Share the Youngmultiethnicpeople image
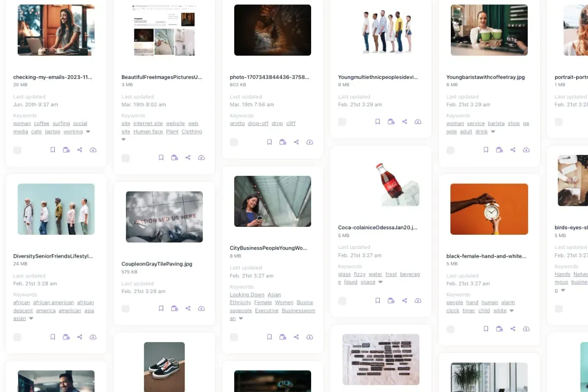The width and height of the screenshot is (588, 392). [x=405, y=122]
